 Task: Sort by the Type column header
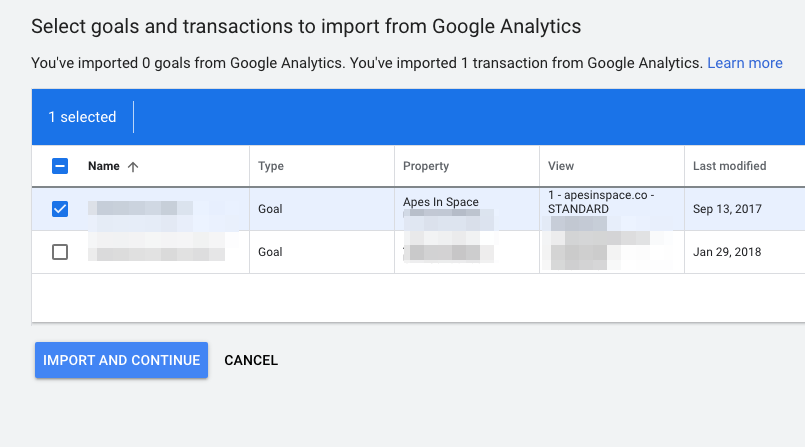(x=271, y=166)
